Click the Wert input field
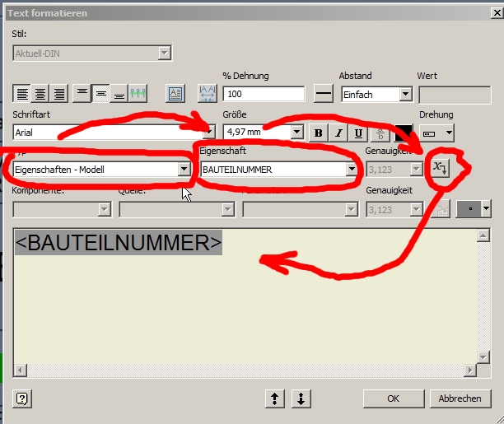The width and height of the screenshot is (504, 424). point(455,95)
